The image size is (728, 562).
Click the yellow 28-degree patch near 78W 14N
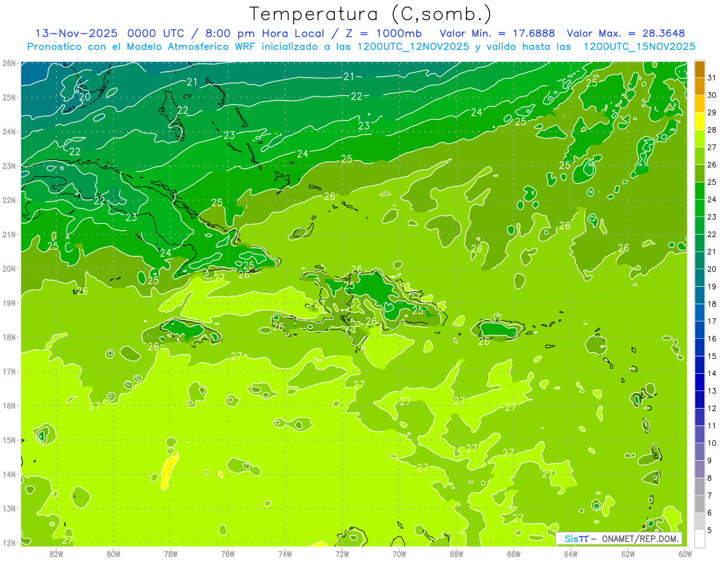click(168, 472)
